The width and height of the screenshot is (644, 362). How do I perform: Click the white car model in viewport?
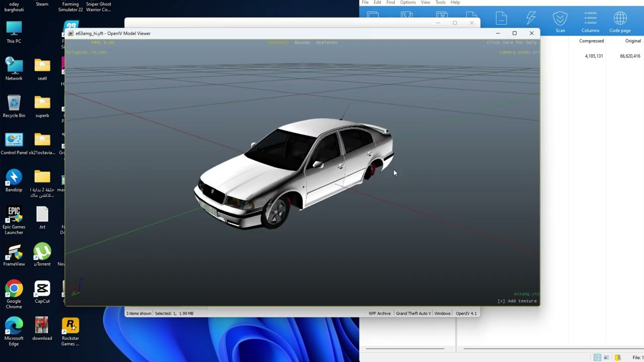click(x=294, y=173)
